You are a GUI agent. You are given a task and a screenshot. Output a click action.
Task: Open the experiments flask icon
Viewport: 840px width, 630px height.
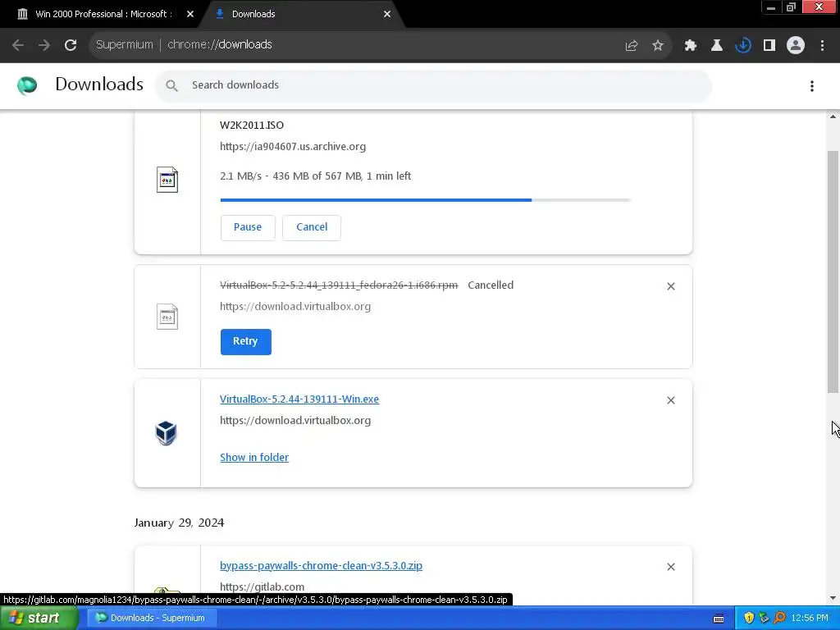pyautogui.click(x=717, y=46)
